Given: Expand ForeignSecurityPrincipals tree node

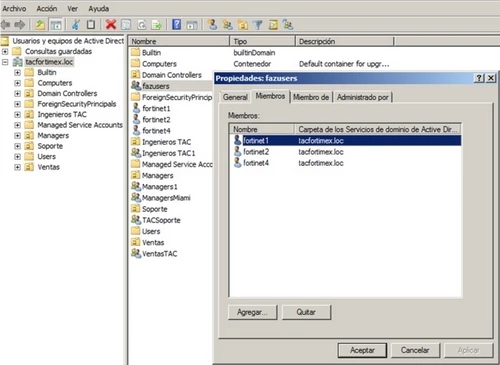Looking at the screenshot, I should click(17, 104).
